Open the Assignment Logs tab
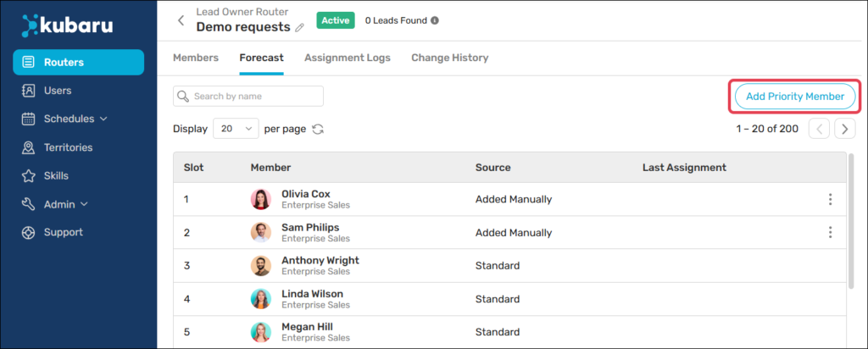Viewport: 868px width, 349px height. coord(347,58)
